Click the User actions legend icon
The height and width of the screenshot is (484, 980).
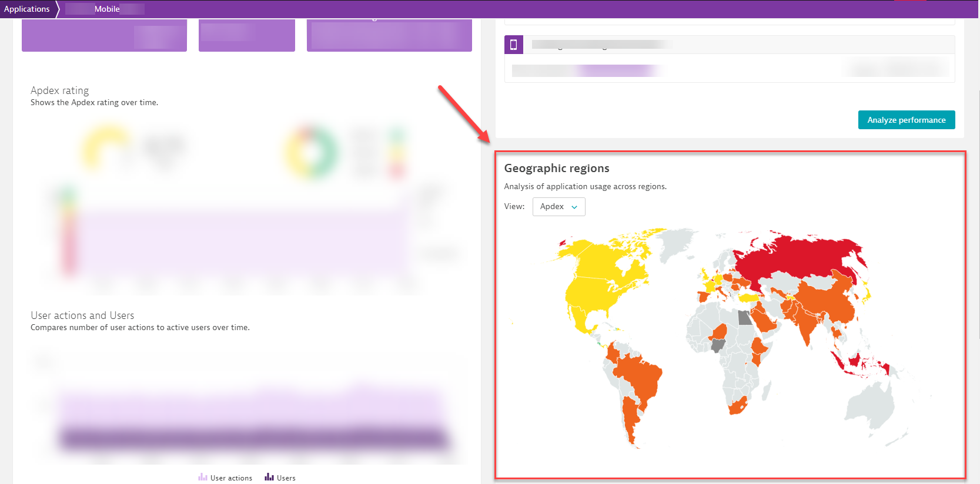point(203,478)
